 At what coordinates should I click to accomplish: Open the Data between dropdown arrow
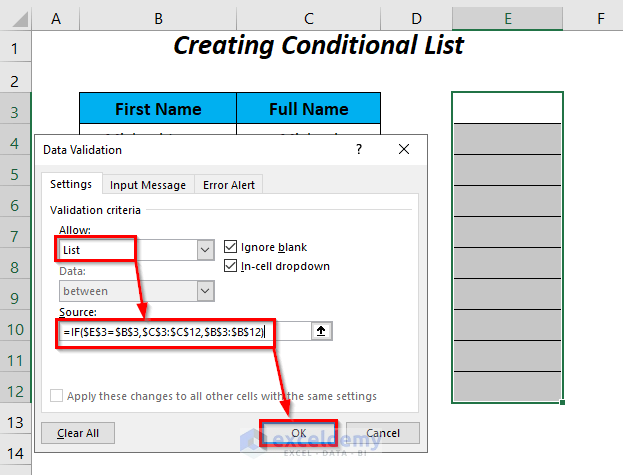205,291
